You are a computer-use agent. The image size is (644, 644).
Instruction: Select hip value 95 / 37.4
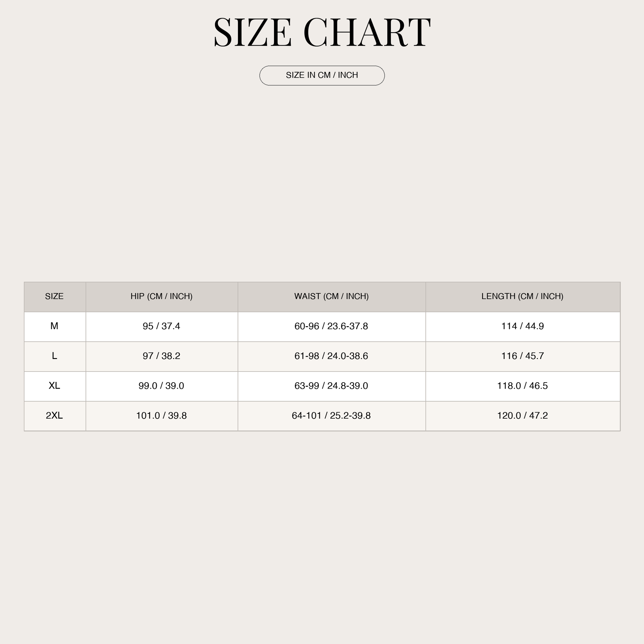click(x=161, y=326)
